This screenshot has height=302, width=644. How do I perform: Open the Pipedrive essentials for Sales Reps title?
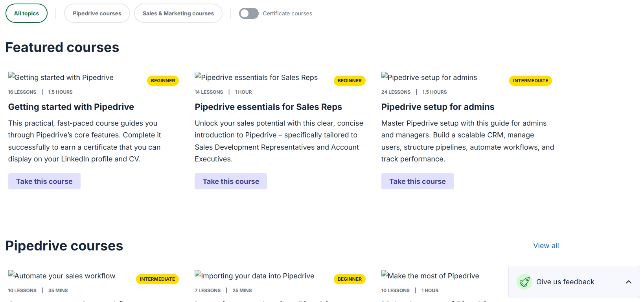pos(269,107)
